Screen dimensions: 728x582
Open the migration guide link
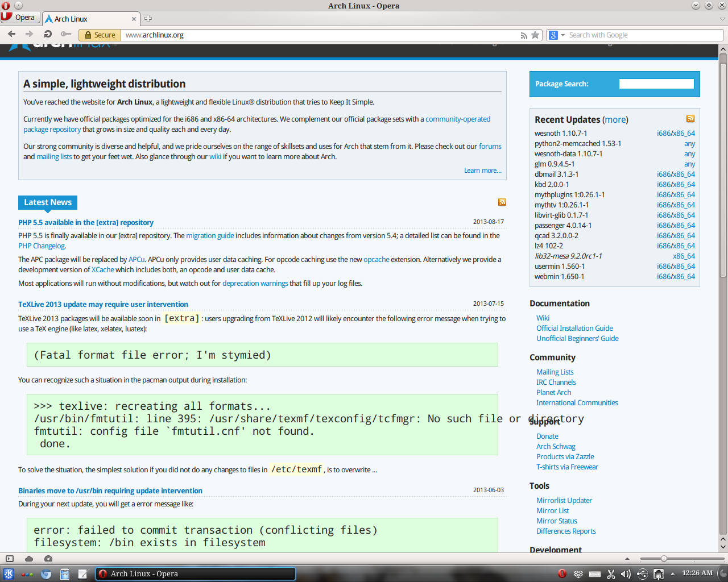click(210, 235)
